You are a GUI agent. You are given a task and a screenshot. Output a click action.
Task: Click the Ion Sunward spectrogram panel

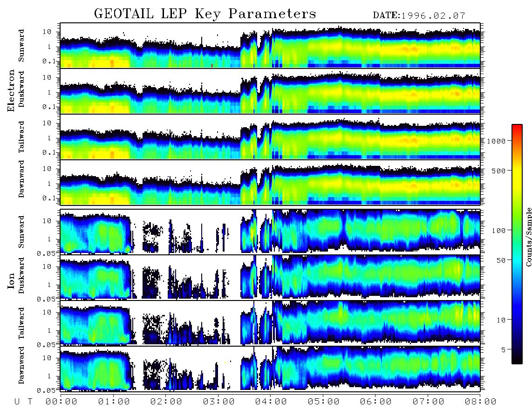click(x=270, y=232)
